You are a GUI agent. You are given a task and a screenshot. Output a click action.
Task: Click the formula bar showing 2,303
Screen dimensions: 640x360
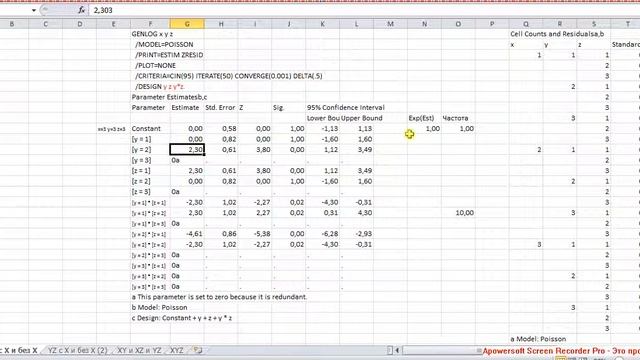click(363, 10)
